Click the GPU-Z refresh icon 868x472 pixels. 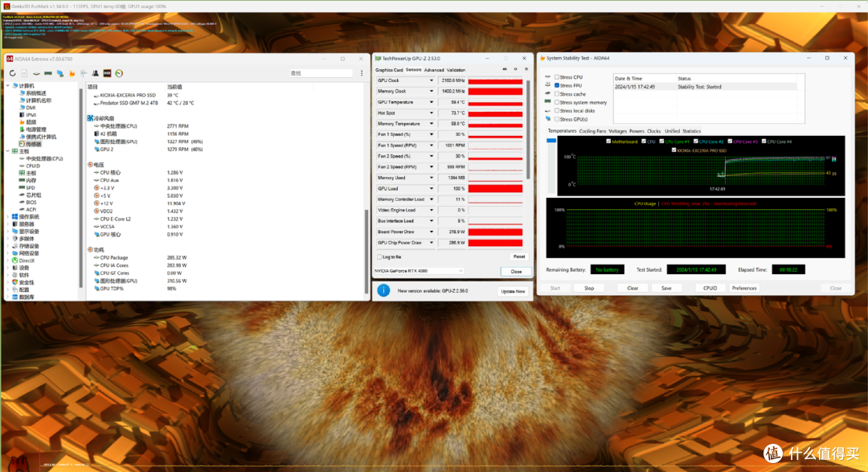pos(515,69)
